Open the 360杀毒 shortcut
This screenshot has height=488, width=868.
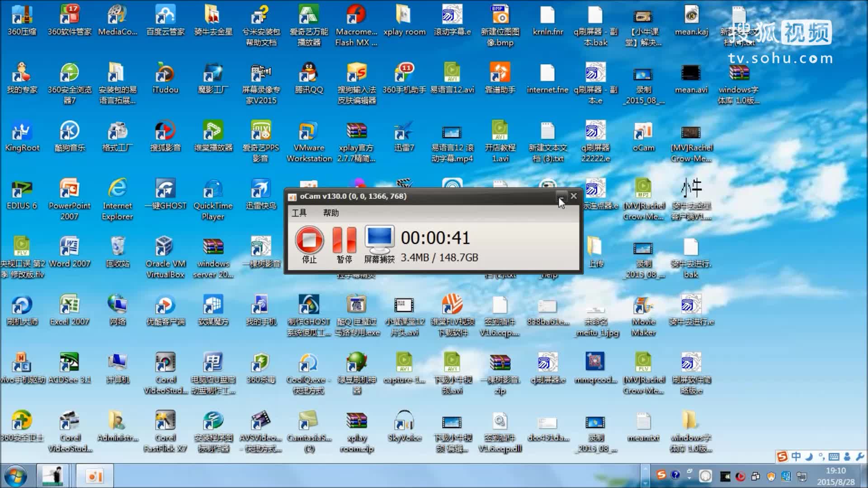261,367
